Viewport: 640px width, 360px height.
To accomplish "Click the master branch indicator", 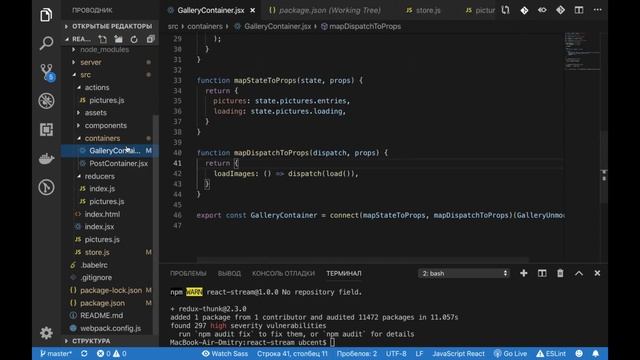I will pyautogui.click(x=56, y=353).
